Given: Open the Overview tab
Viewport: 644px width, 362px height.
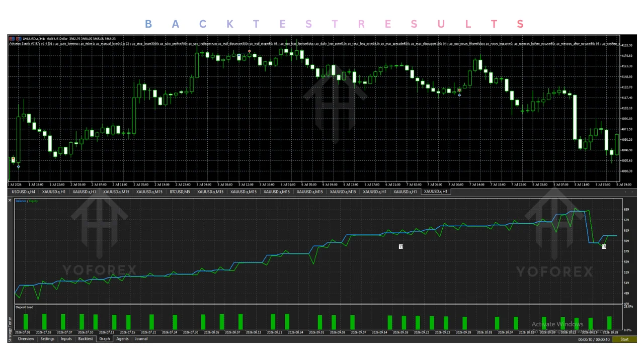Looking at the screenshot, I should [26, 339].
